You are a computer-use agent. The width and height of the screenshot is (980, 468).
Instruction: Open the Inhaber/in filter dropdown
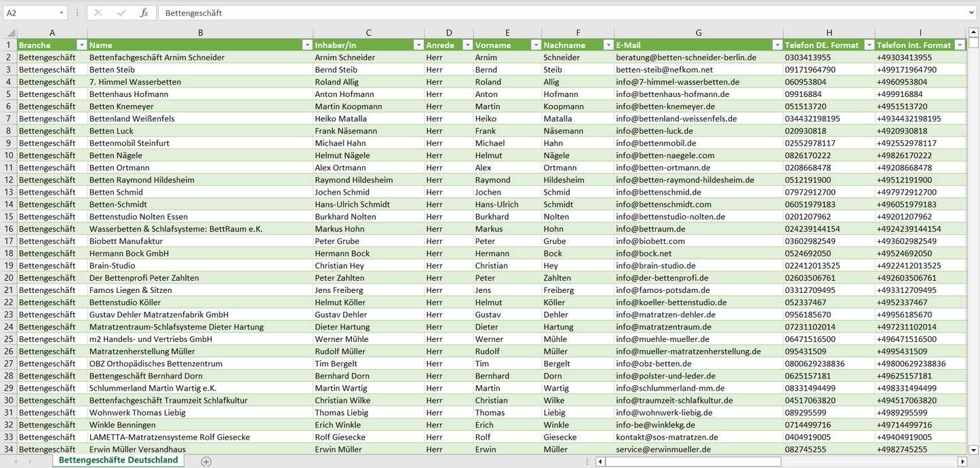pyautogui.click(x=418, y=45)
